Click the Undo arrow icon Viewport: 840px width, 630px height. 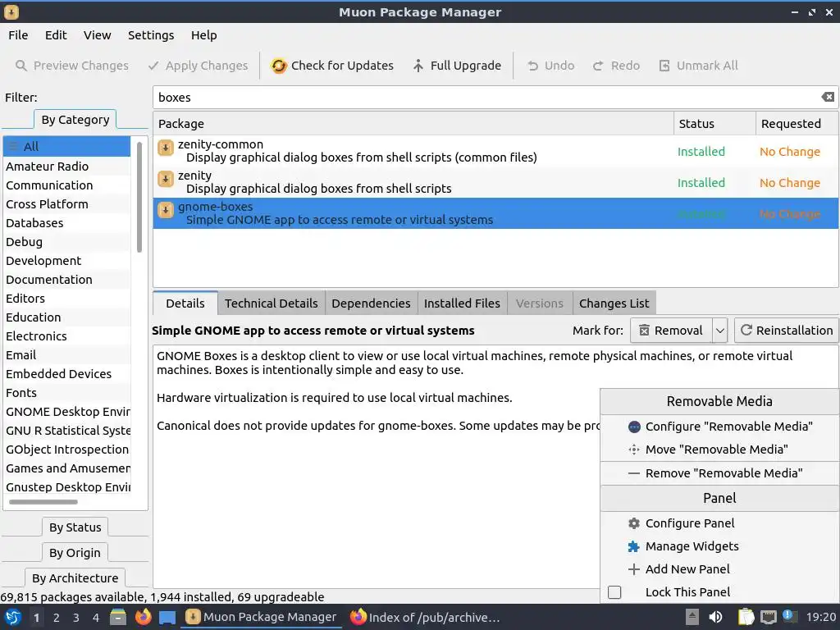532,66
